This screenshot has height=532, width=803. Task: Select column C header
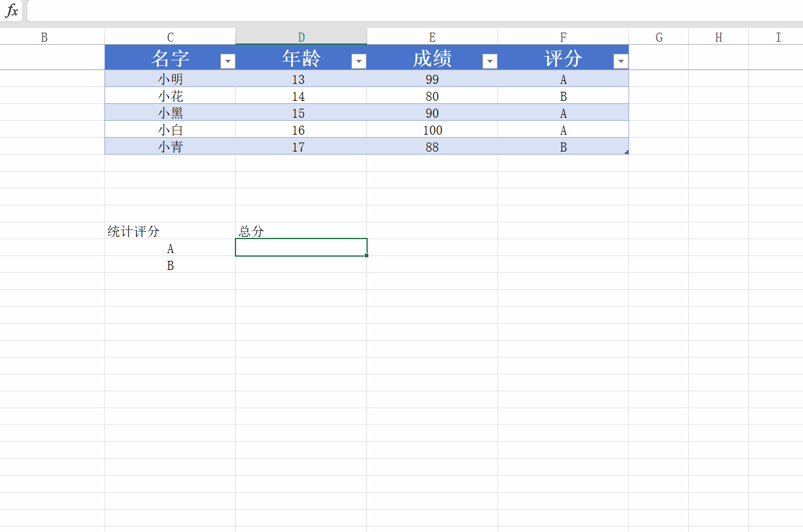pyautogui.click(x=170, y=37)
